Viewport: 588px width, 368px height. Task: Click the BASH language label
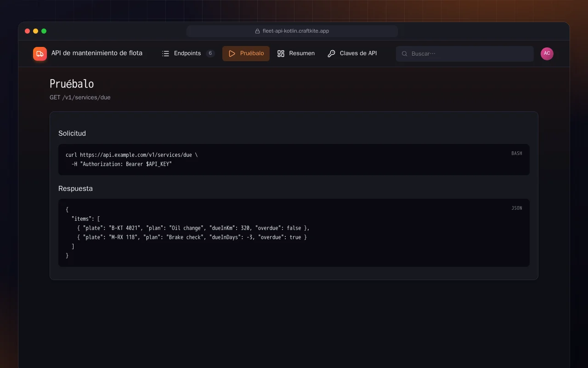pyautogui.click(x=517, y=154)
